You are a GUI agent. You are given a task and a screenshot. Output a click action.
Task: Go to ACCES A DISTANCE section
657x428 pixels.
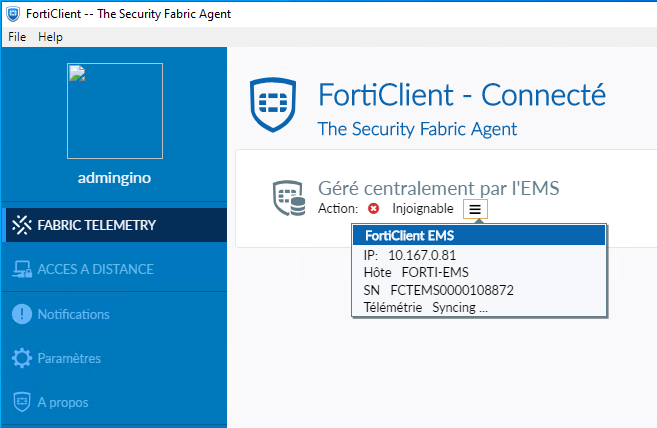95,269
